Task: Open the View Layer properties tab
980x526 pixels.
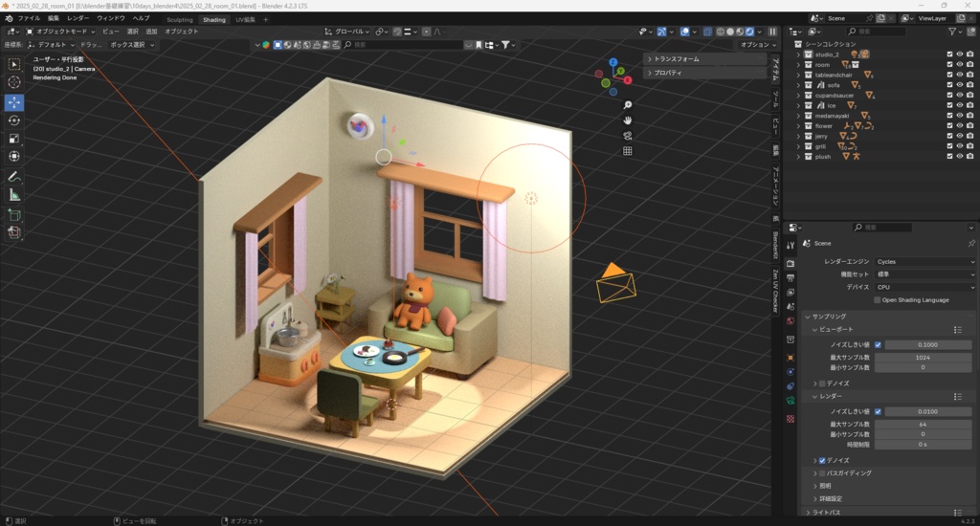Action: coord(791,293)
